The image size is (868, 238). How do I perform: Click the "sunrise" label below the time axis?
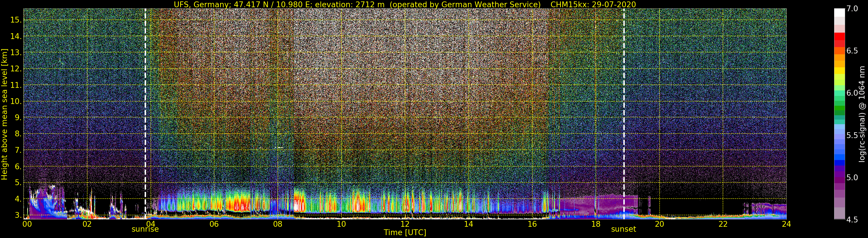[145, 229]
